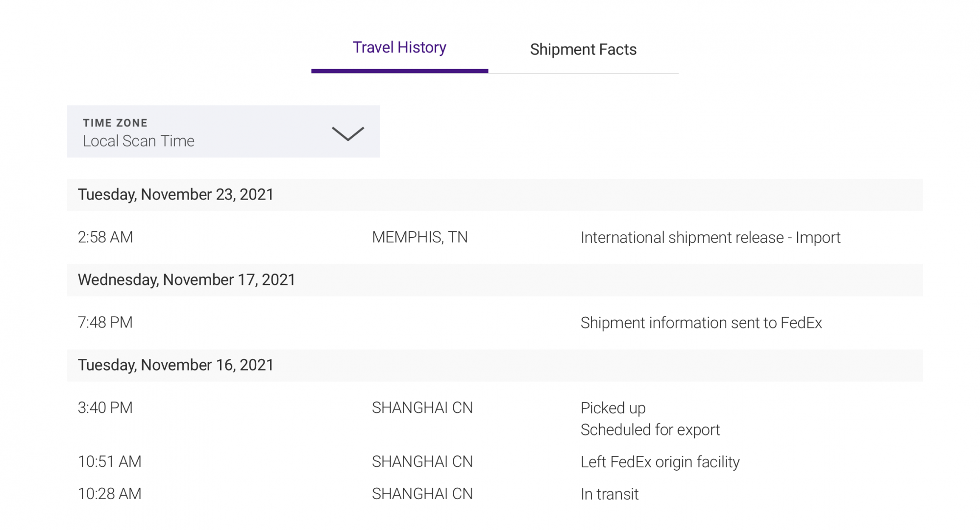The height and width of the screenshot is (530, 980).
Task: Click the 10:28 AM scan time
Action: [x=110, y=494]
